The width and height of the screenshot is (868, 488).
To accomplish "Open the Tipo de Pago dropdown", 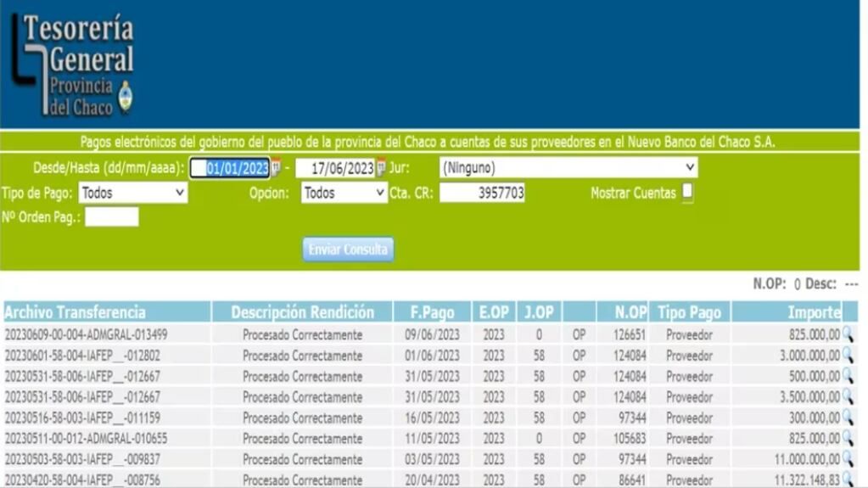I will pyautogui.click(x=132, y=193).
